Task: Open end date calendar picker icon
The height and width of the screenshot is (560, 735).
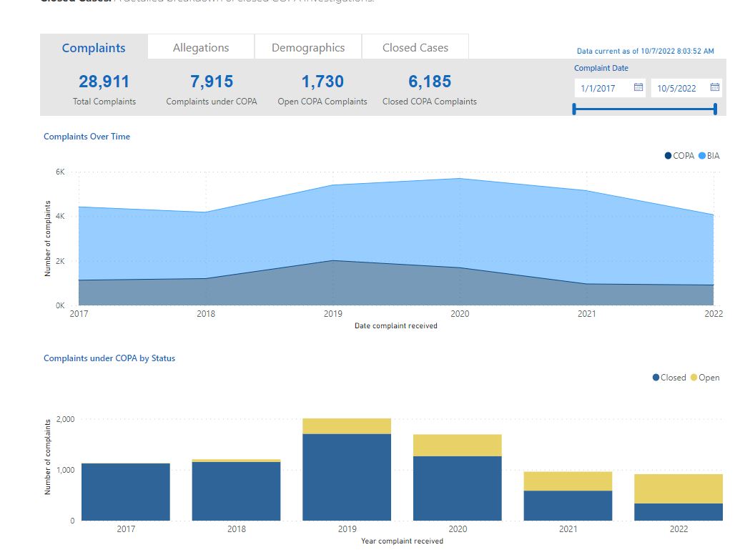Action: [714, 87]
